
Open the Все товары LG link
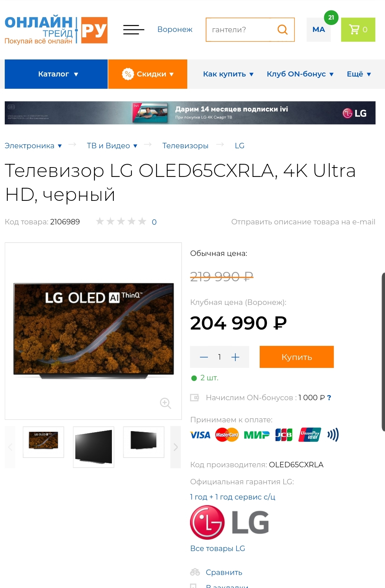(x=218, y=548)
